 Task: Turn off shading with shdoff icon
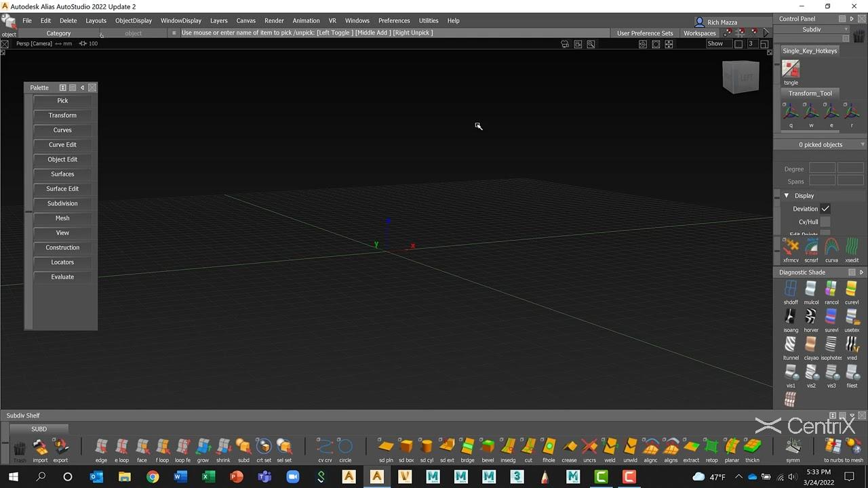pos(791,289)
